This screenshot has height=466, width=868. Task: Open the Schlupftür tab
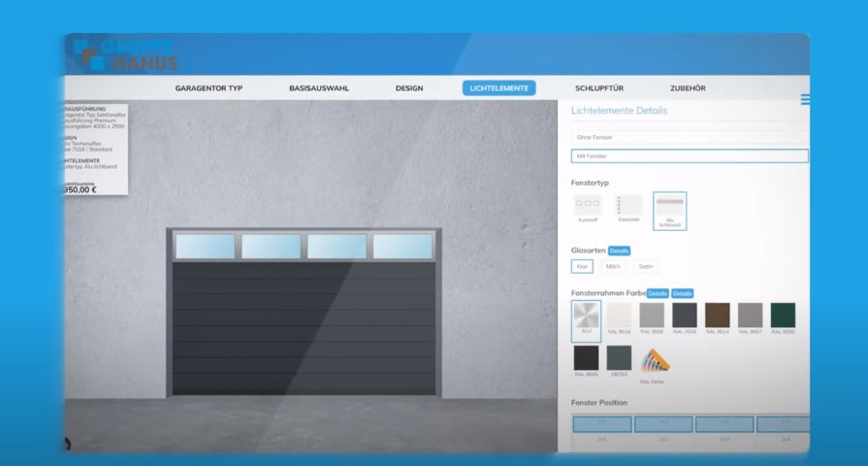[598, 88]
